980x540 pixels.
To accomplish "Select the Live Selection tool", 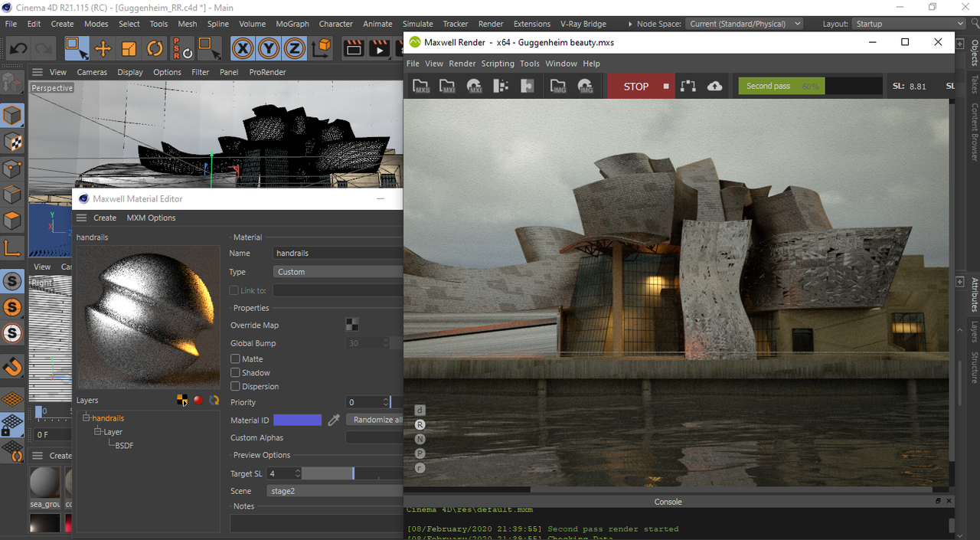I will [77, 49].
